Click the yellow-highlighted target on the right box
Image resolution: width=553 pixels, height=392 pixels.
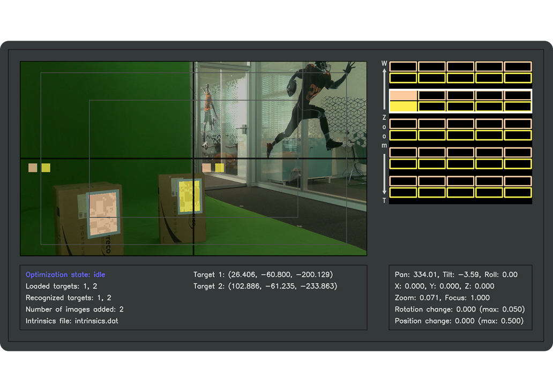point(189,195)
